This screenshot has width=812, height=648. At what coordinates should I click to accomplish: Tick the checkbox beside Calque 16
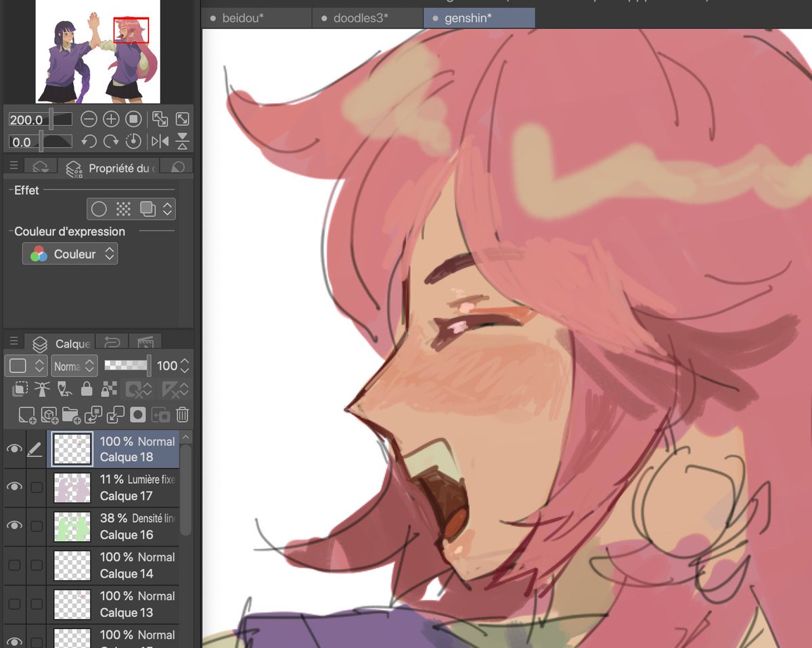(x=37, y=526)
